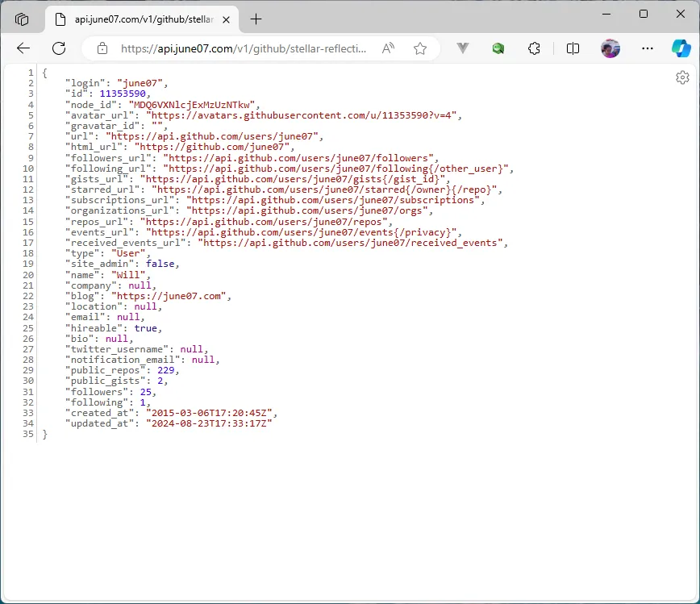The height and width of the screenshot is (604, 700).
Task: Open the followers_url link
Action: (298, 158)
